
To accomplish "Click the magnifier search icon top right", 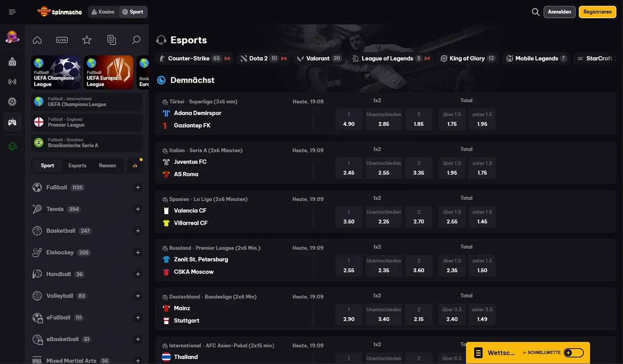I will [x=535, y=12].
